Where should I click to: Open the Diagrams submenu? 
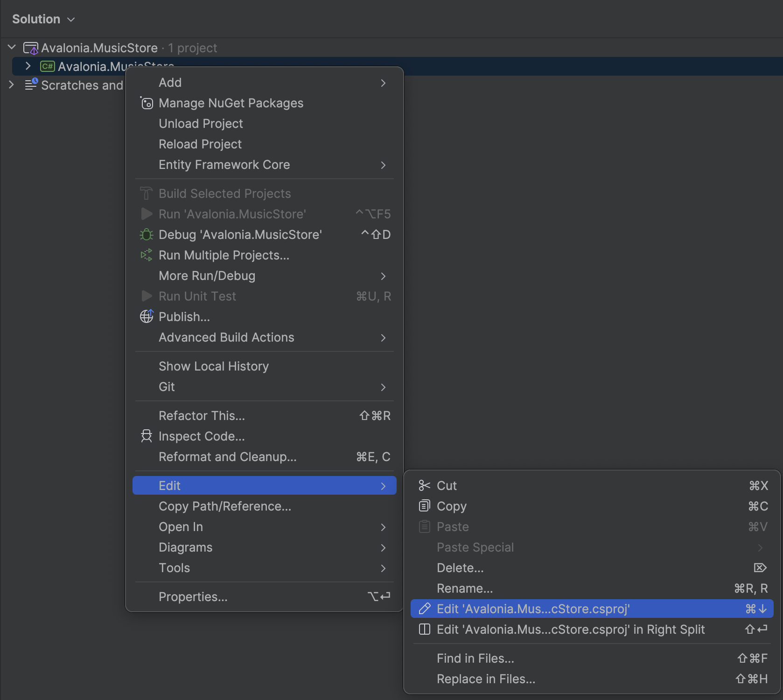(265, 547)
